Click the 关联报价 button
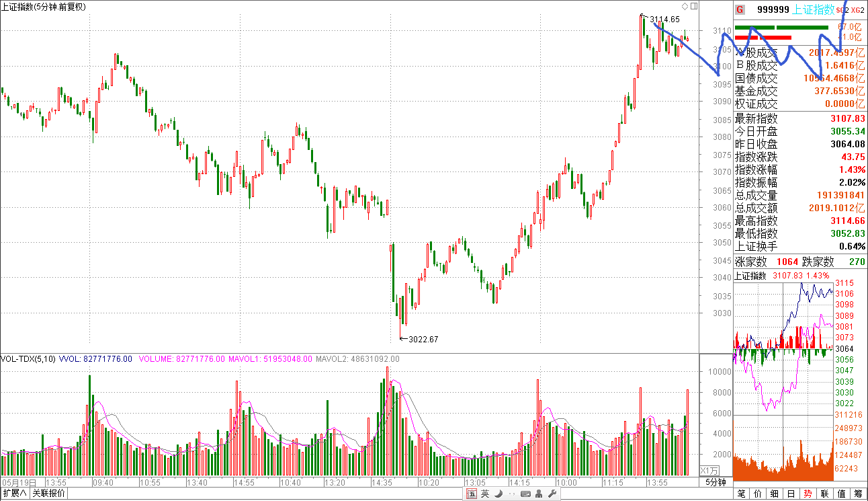 [49, 494]
